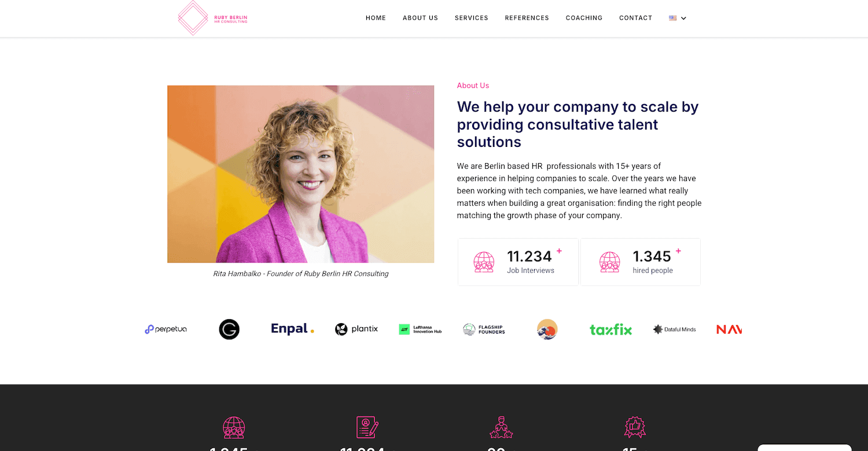Click the Lufthansa Innovation Hub logo

[x=420, y=329]
